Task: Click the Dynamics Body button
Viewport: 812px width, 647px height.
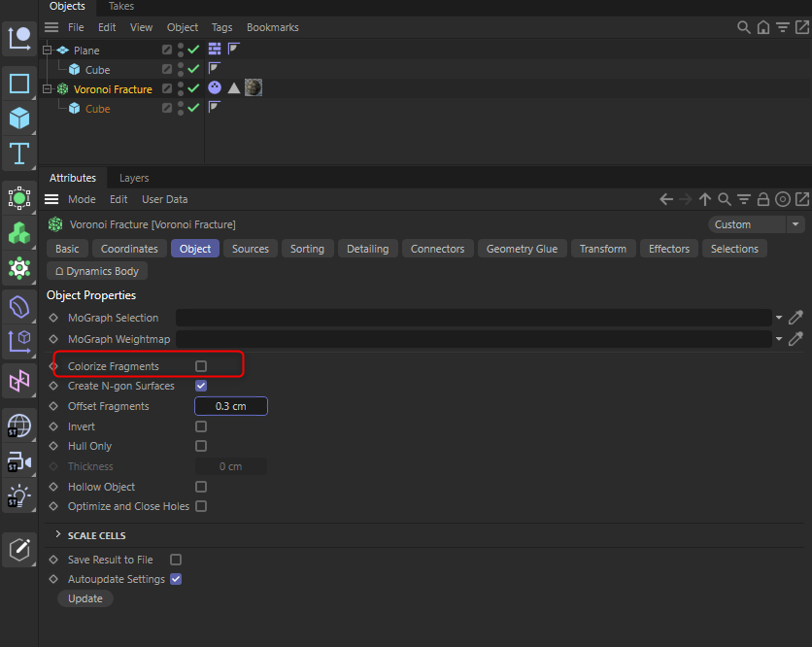Action: tap(96, 271)
